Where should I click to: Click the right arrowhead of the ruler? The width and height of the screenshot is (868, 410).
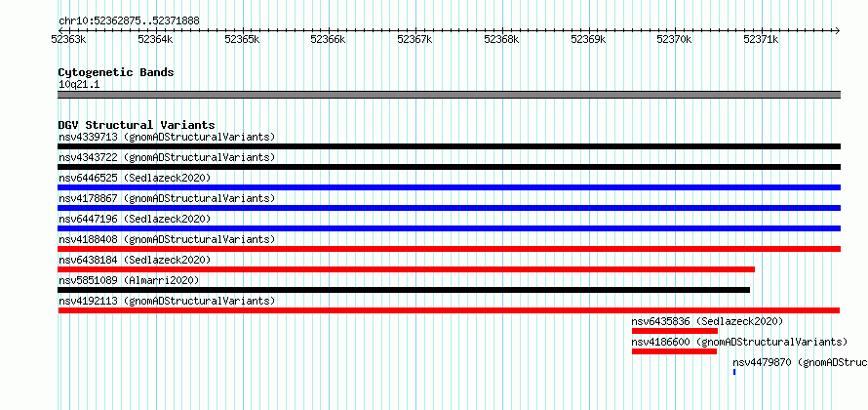tap(838, 30)
